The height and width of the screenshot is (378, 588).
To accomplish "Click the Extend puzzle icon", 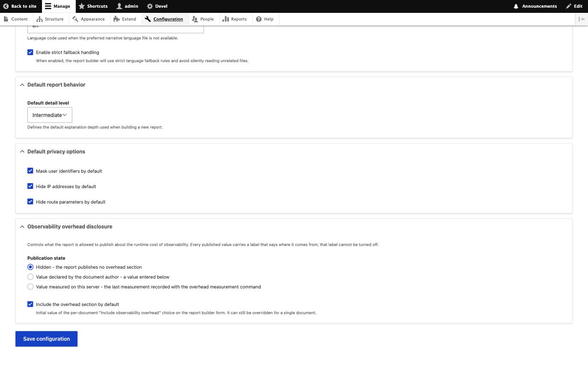I will point(117,19).
